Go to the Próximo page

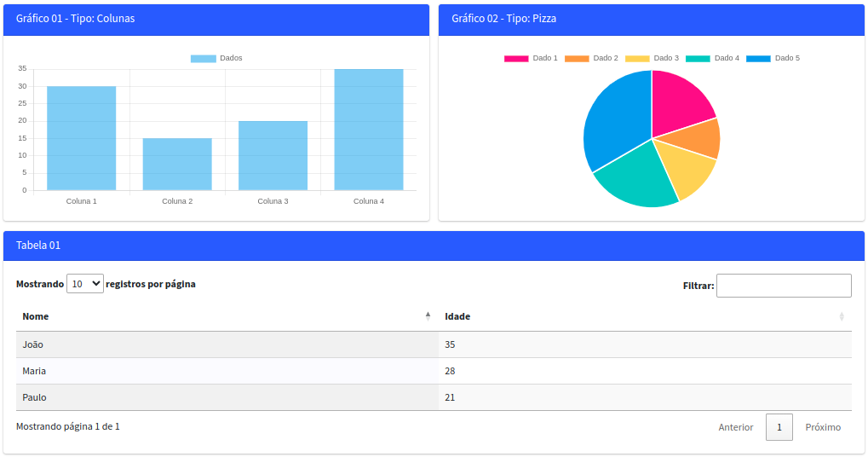(823, 427)
